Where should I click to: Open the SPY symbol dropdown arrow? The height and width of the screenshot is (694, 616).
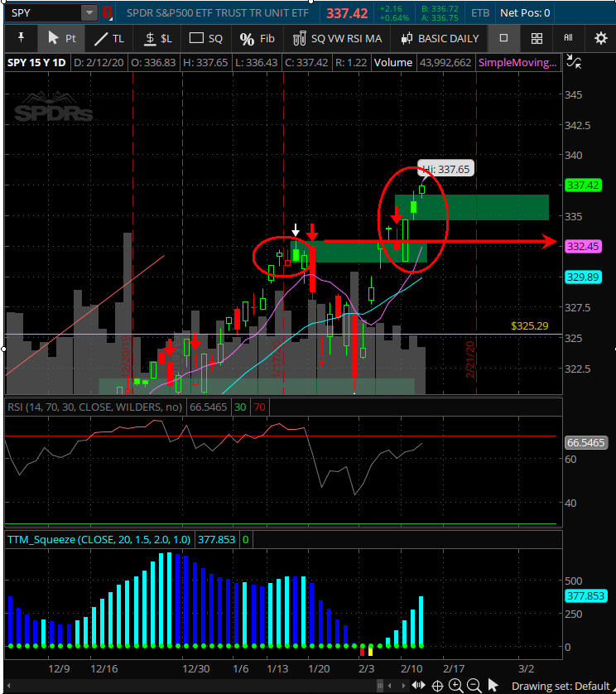pyautogui.click(x=89, y=12)
